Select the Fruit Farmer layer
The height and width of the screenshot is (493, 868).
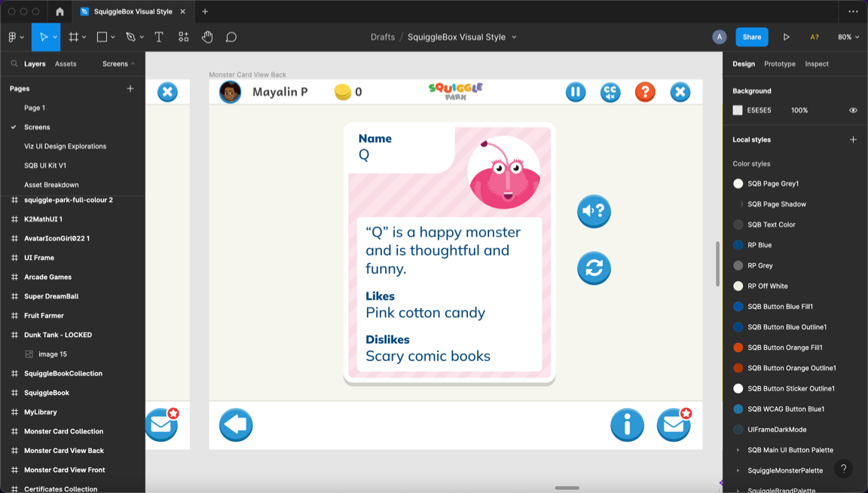click(x=44, y=315)
